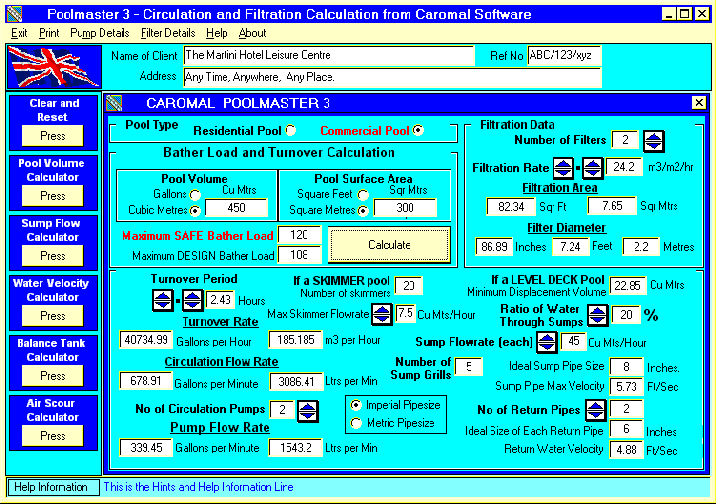Close the Caromal Poolmaster 3 inner panel
The width and height of the screenshot is (716, 504).
click(699, 103)
